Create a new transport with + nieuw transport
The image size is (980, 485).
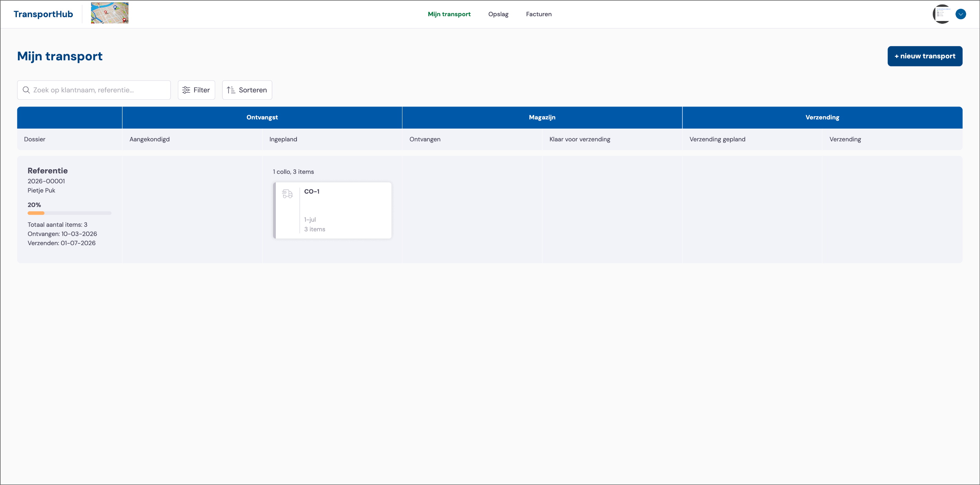point(924,56)
